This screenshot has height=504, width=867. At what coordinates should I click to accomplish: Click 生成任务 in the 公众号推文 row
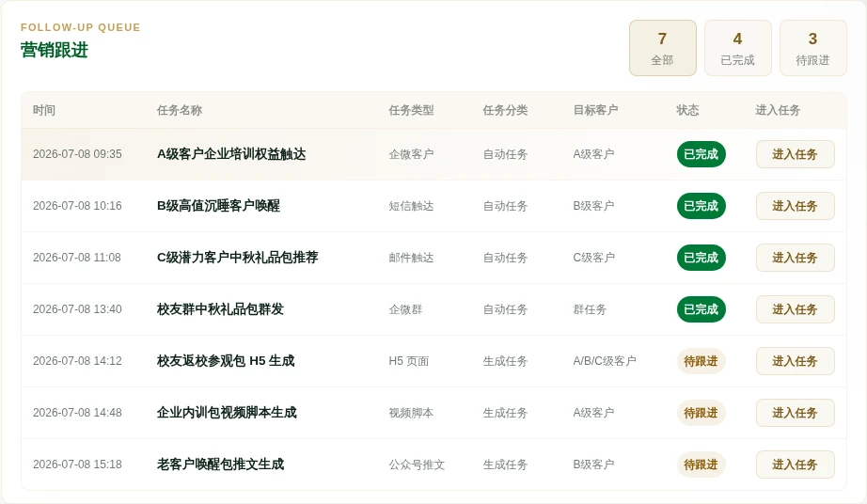click(505, 465)
